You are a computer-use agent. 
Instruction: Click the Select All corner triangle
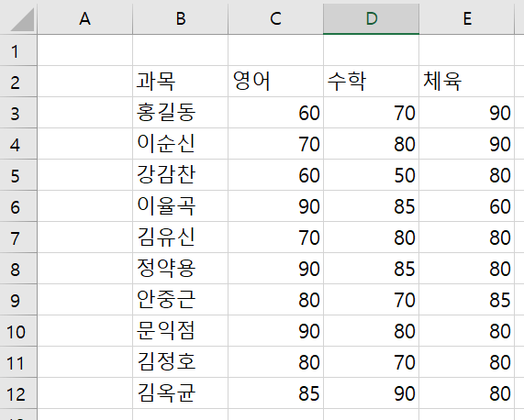click(22, 19)
